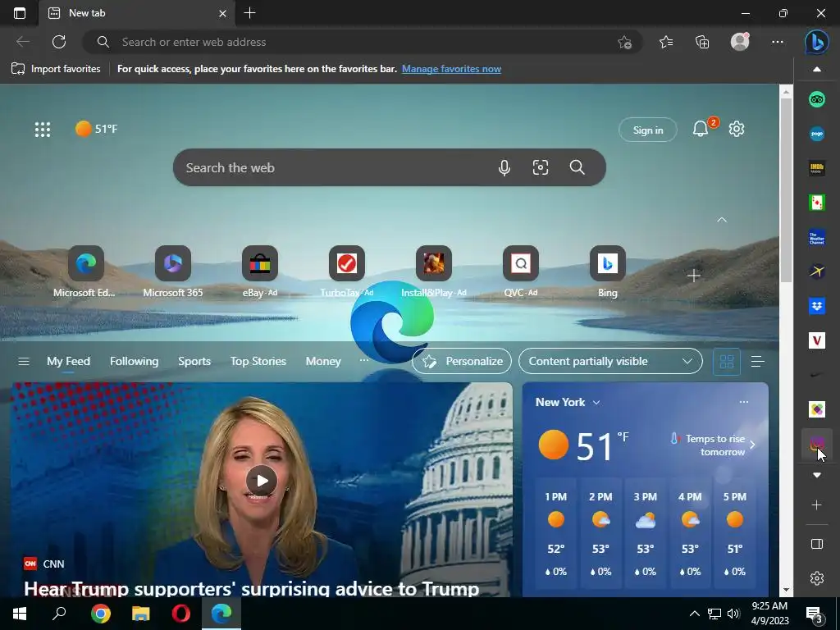Viewport: 840px width, 630px height.
Task: Open Settings and more menu
Action: point(778,42)
